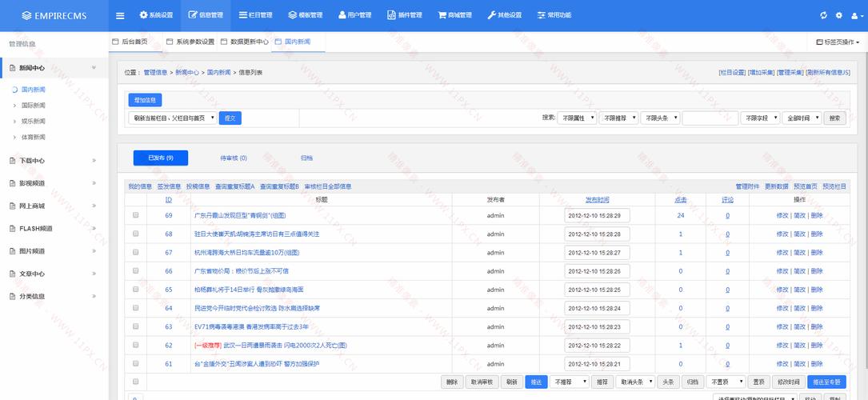Click the 删除 button below the table
The image size is (868, 400).
(x=452, y=382)
